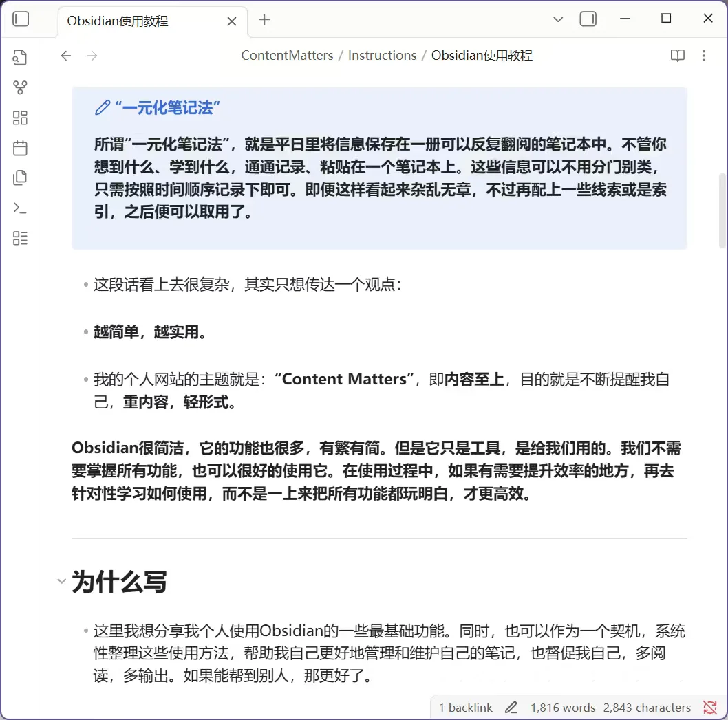Open the tab list dropdown arrow

(558, 19)
